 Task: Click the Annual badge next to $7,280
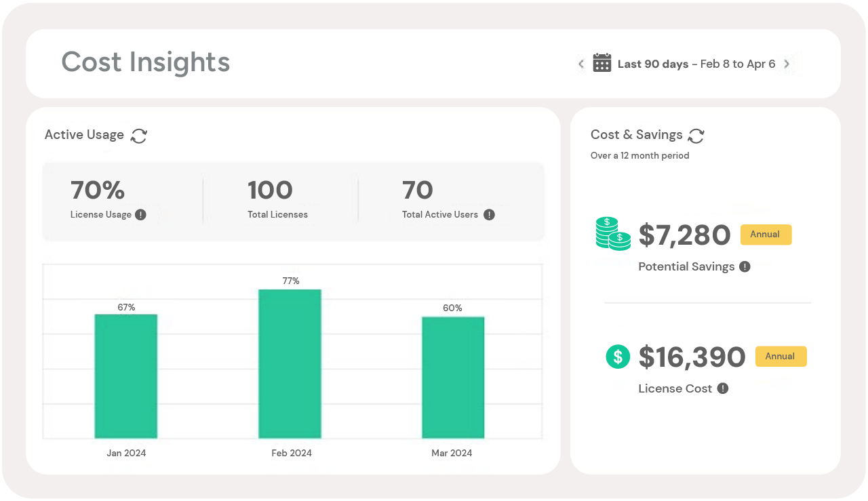pyautogui.click(x=766, y=235)
